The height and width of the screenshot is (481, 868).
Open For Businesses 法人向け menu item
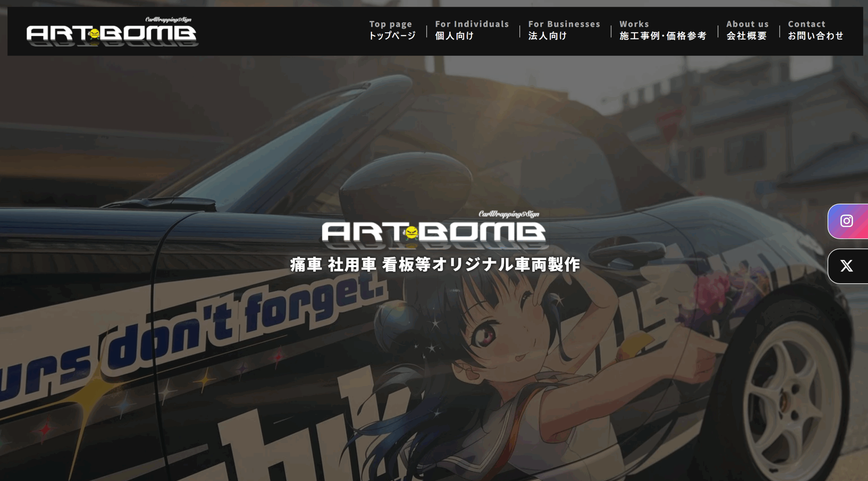(564, 30)
